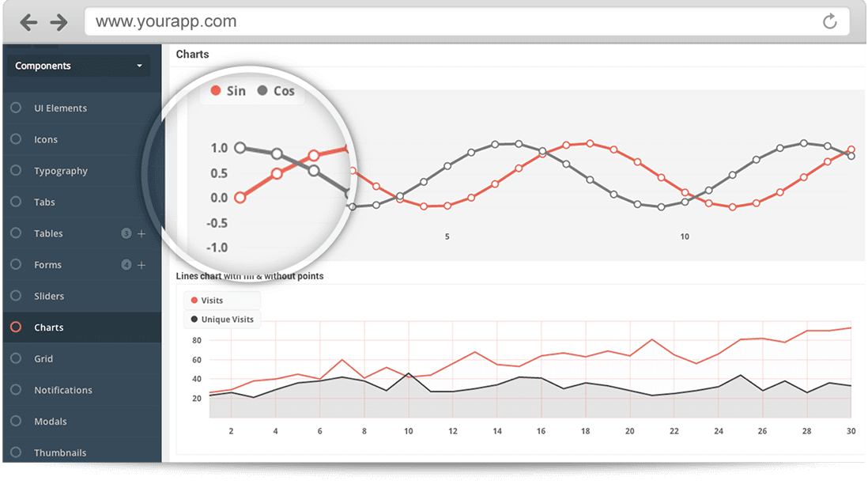Click the browser forward arrow
The image size is (868, 492).
(x=58, y=22)
